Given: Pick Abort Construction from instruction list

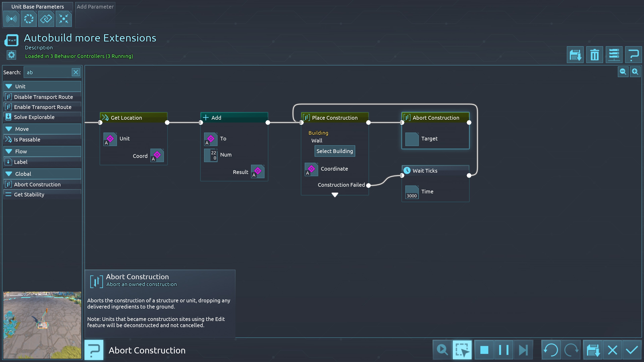Looking at the screenshot, I should point(37,184).
